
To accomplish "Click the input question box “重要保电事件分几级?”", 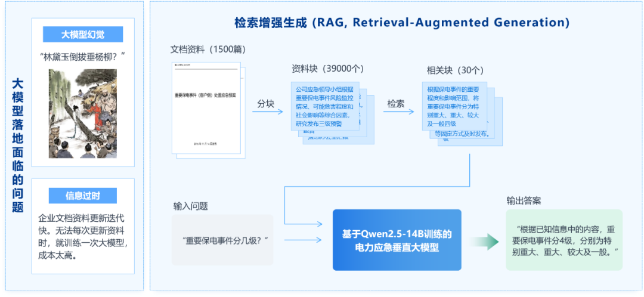I will point(222,240).
